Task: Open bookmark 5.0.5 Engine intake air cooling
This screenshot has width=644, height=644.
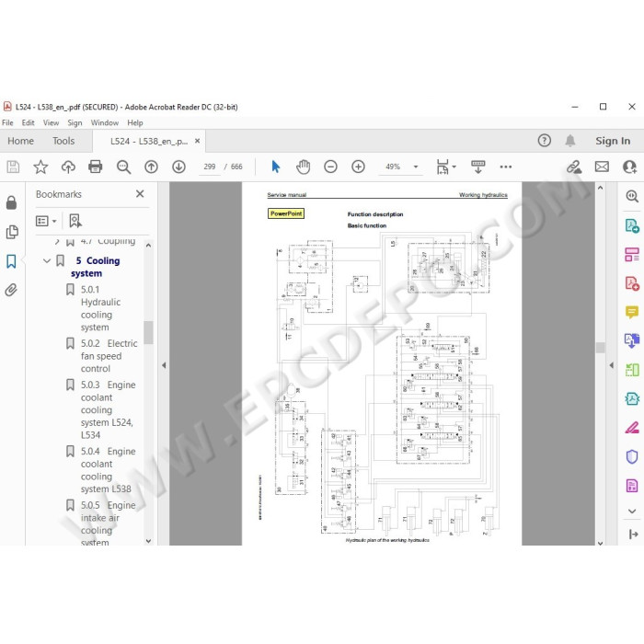Action: 108,523
